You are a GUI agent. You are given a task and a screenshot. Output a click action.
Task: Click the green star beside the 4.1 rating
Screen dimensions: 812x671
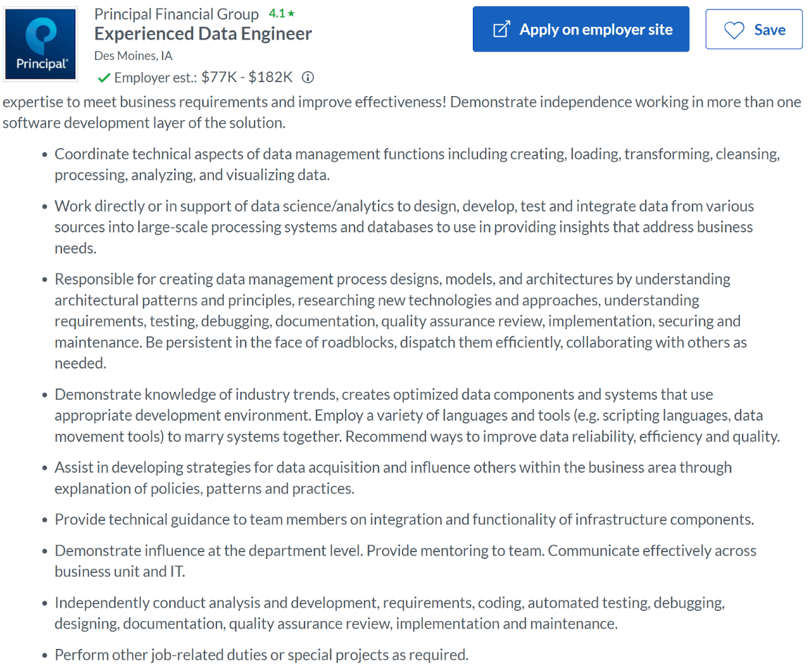290,12
